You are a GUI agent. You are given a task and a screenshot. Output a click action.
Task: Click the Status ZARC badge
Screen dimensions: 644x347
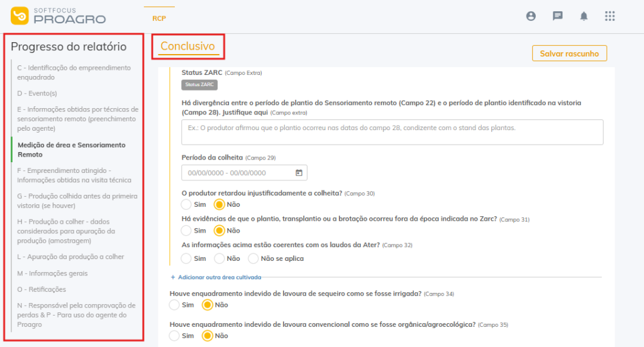pyautogui.click(x=199, y=85)
